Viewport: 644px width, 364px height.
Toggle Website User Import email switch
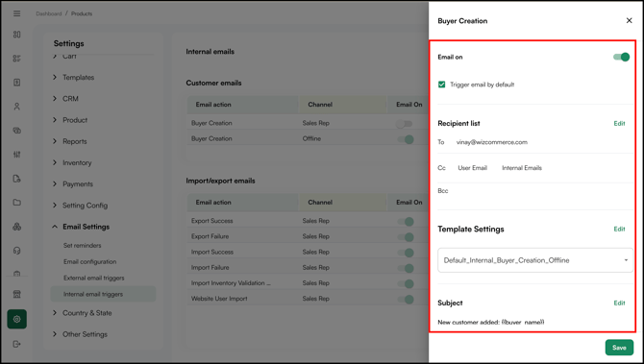tap(405, 300)
